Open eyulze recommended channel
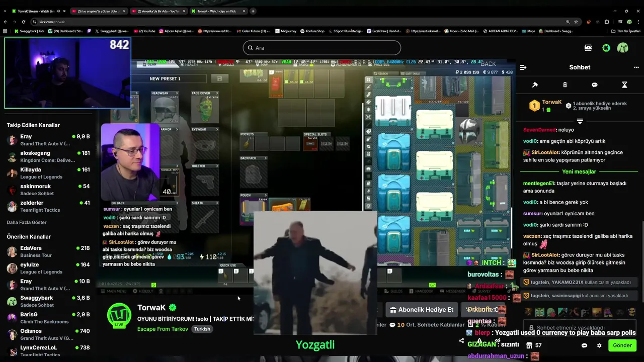This screenshot has width=644, height=362. 48,268
